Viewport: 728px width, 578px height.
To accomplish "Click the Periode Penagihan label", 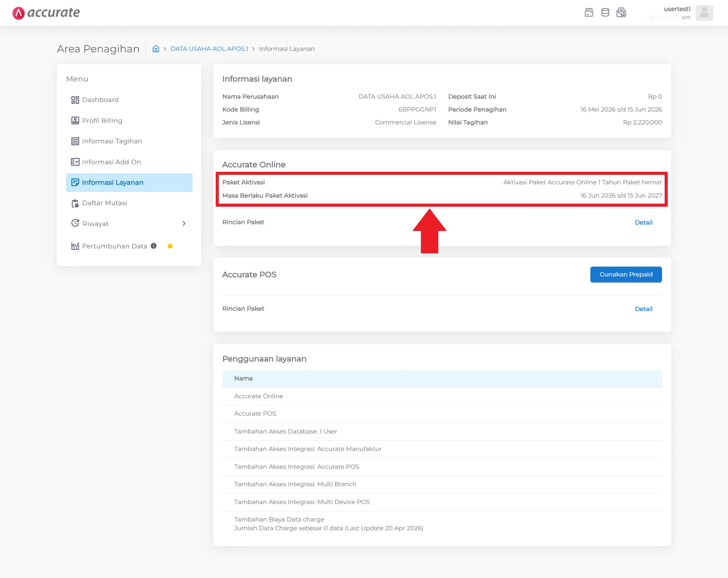I will [477, 110].
